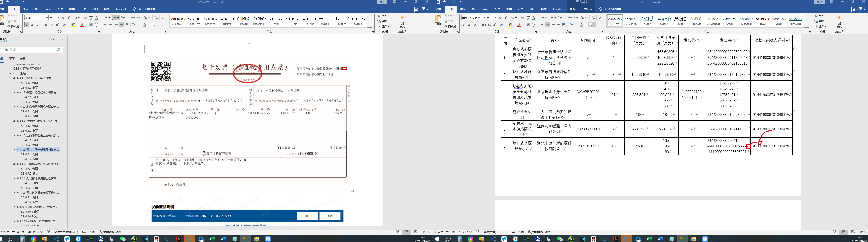Pick the yellow text highlight color in the left window
The image size is (868, 242).
73,25
